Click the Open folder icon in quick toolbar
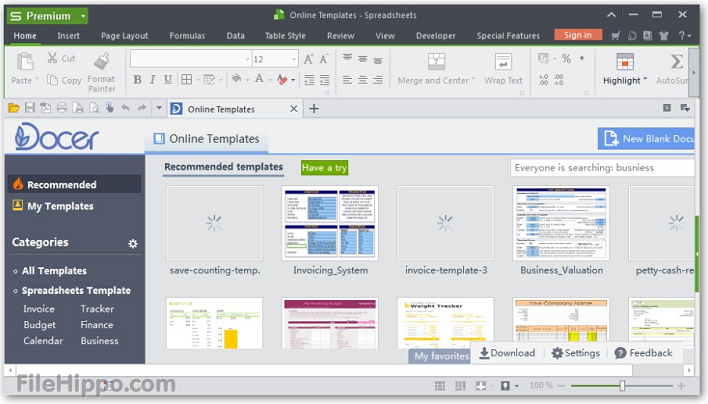 coord(14,108)
